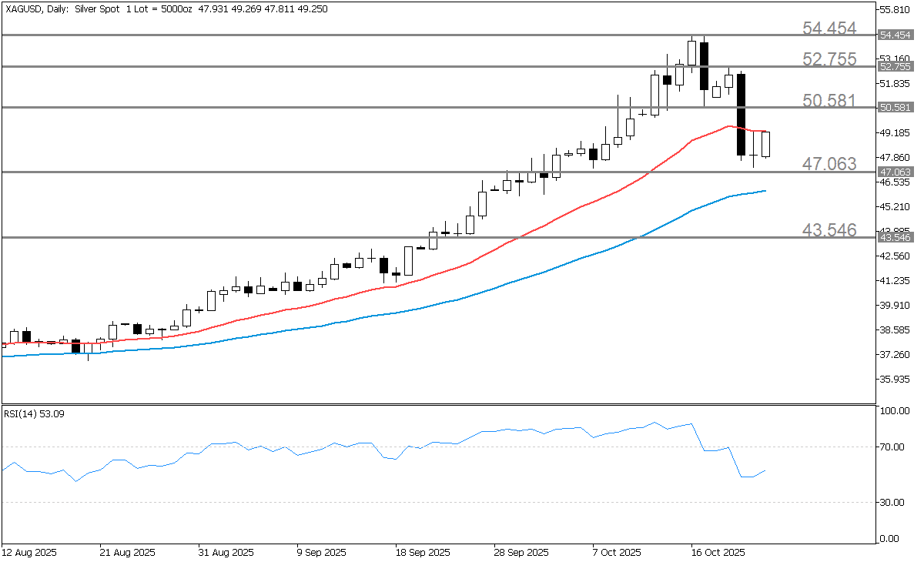Pick the rightmost latest candlestick
Image resolution: width=924 pixels, height=562 pixels.
coord(766,144)
